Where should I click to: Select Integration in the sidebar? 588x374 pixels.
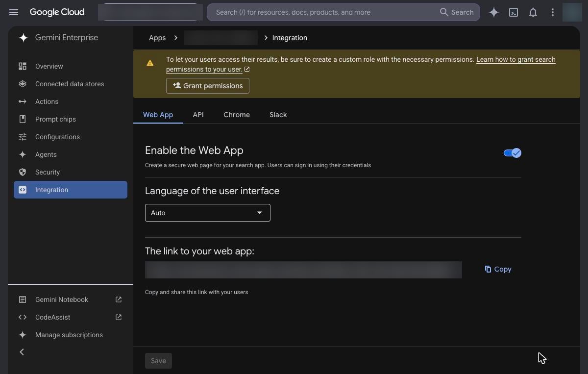71,190
